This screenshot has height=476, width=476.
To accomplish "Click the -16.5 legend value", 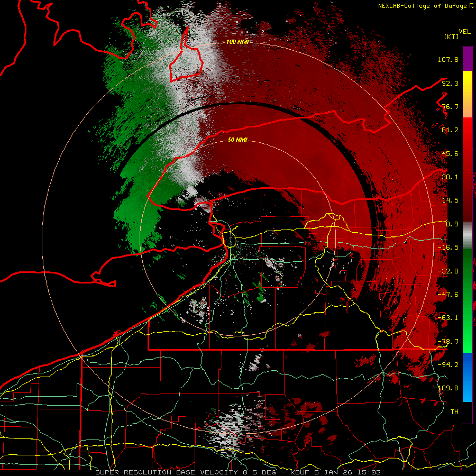I will (x=448, y=248).
